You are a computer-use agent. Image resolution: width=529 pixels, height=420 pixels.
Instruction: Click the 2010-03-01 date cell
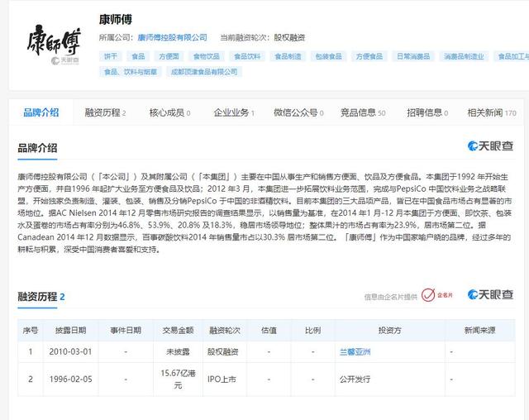point(70,352)
